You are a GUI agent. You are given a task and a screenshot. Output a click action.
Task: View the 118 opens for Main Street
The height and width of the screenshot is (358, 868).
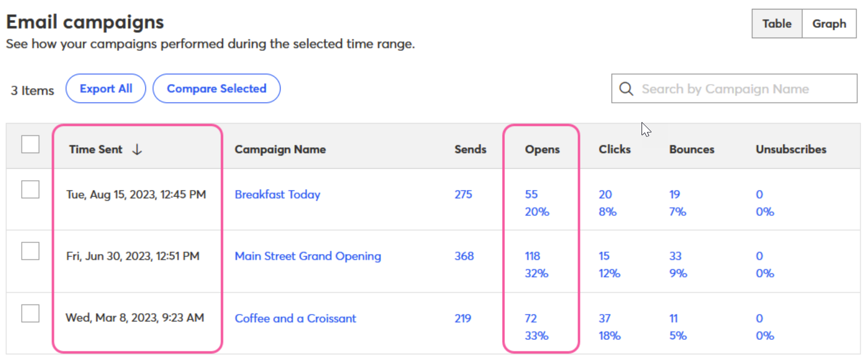click(x=532, y=256)
